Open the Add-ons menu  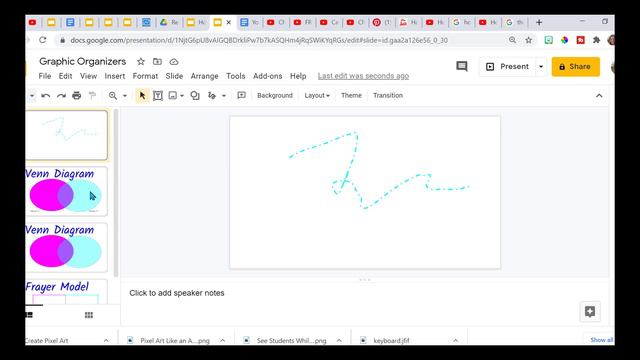[267, 76]
